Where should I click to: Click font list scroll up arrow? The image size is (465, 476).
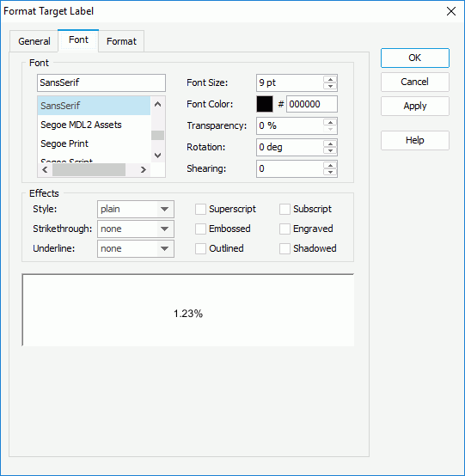[x=157, y=104]
